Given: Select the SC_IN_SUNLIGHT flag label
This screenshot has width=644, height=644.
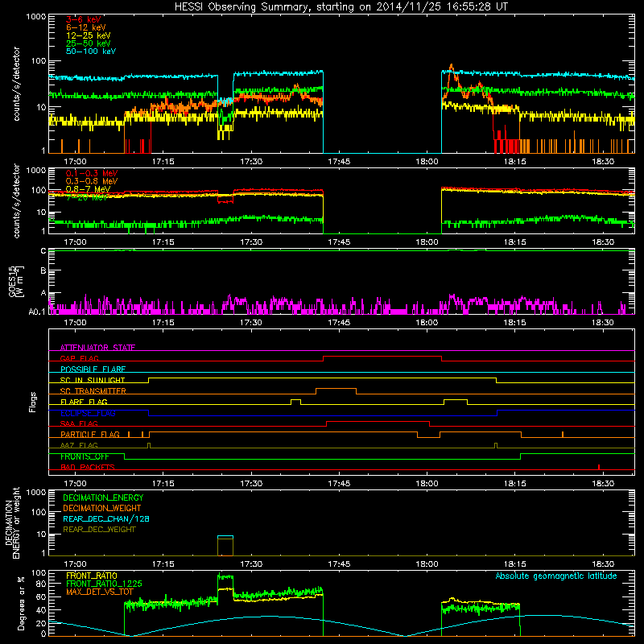Looking at the screenshot, I should point(93,380).
